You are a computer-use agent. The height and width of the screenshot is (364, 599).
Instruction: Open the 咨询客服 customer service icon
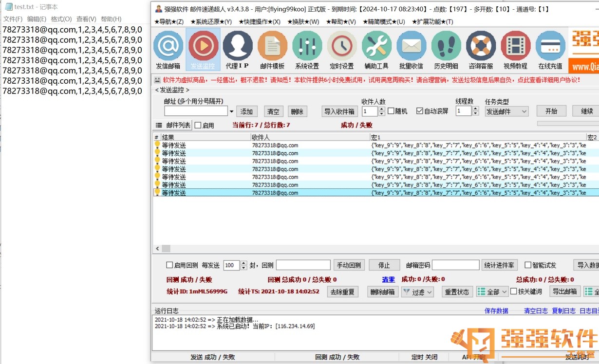point(481,50)
